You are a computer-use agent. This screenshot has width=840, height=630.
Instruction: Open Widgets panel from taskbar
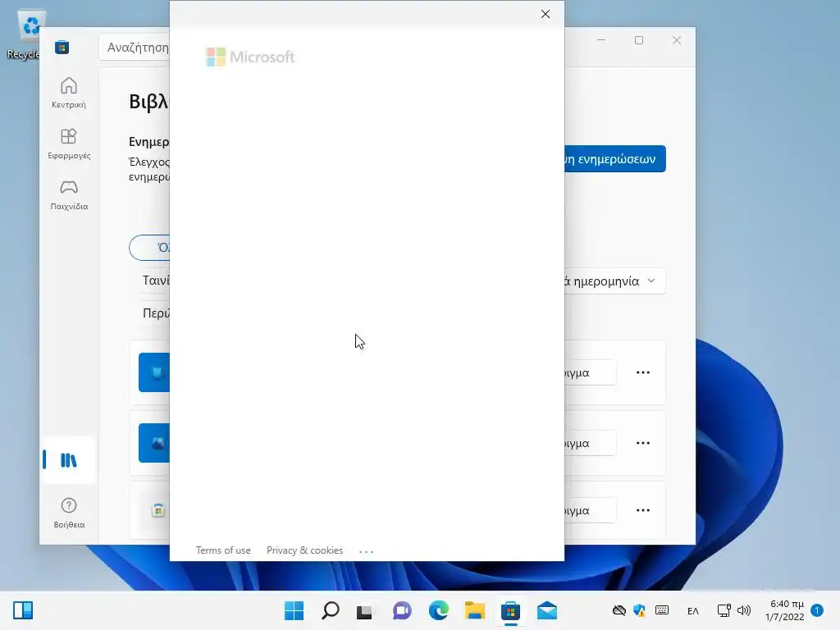(x=23, y=610)
